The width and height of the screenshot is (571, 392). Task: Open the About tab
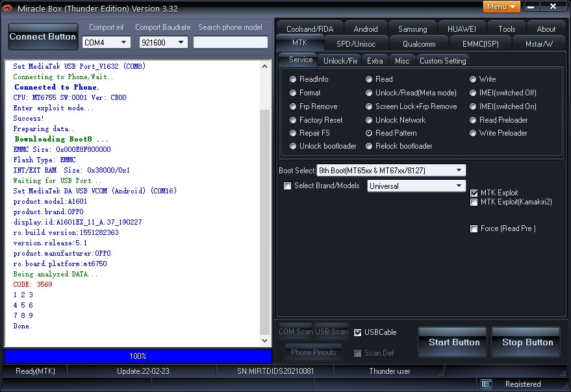pos(546,29)
